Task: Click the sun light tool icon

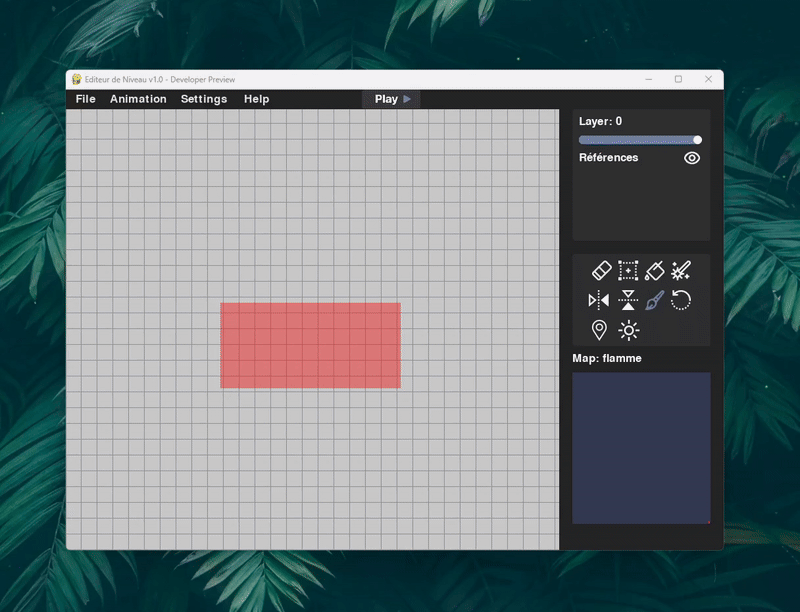Action: 629,330
